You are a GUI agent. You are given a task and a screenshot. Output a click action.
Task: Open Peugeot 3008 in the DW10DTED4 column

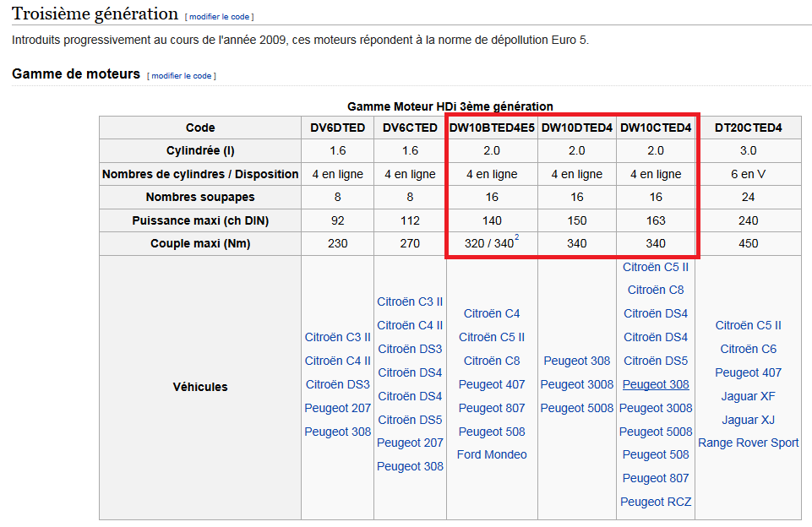[577, 384]
